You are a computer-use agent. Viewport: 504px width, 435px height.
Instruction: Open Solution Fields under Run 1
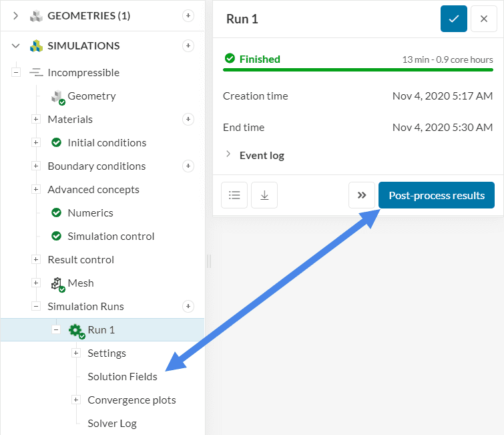122,377
